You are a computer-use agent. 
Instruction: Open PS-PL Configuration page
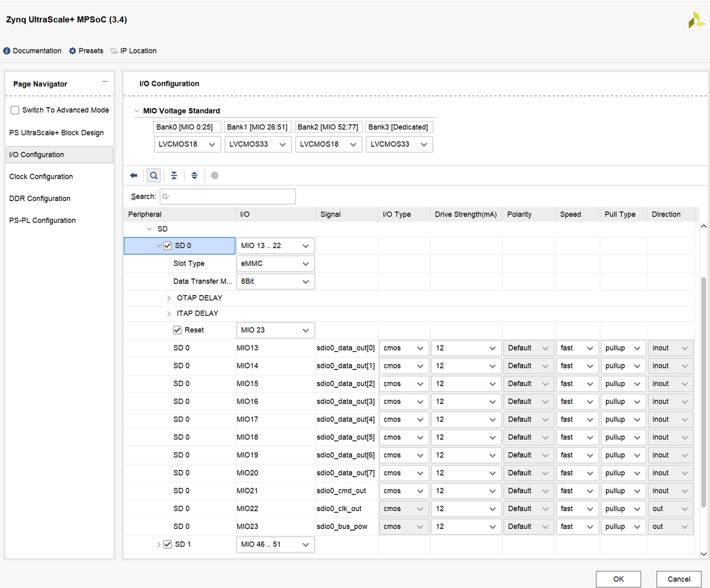click(x=42, y=220)
